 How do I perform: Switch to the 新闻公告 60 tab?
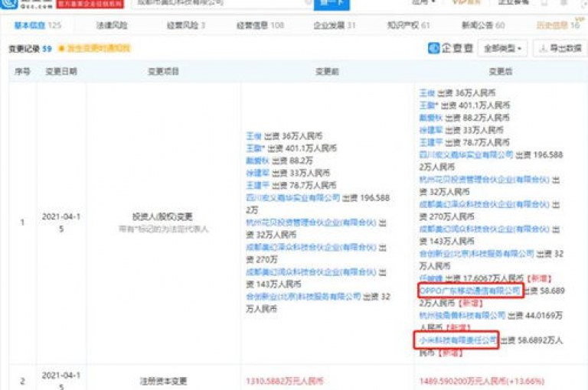[483, 25]
